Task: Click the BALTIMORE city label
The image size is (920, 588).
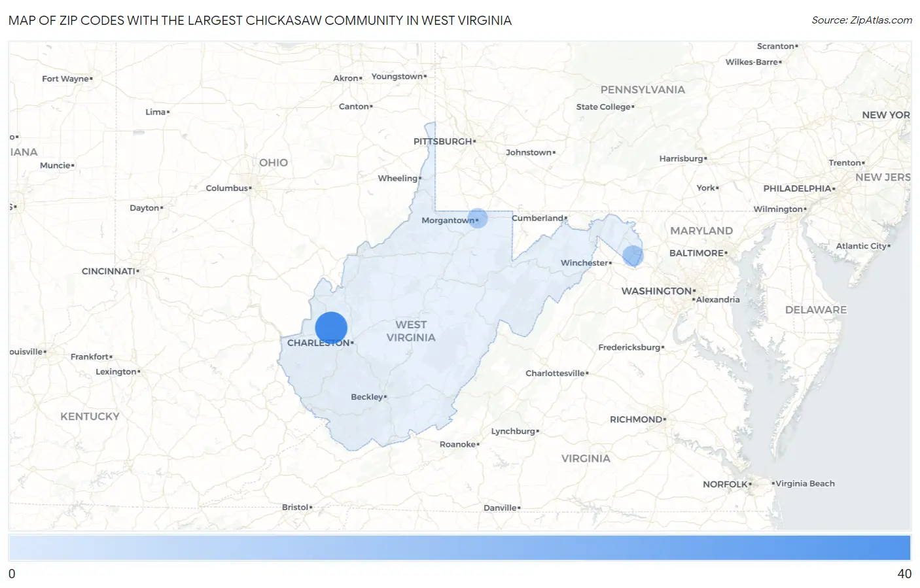Action: point(696,253)
